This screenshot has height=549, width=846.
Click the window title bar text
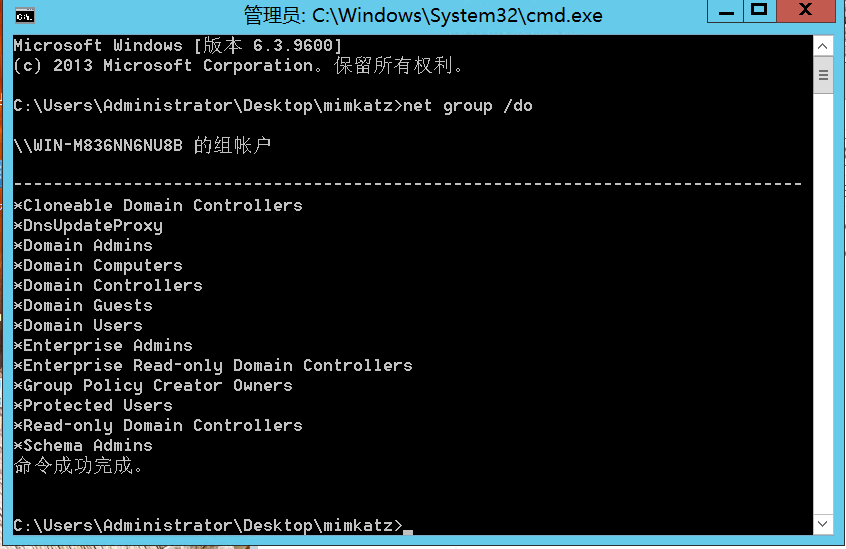[423, 16]
